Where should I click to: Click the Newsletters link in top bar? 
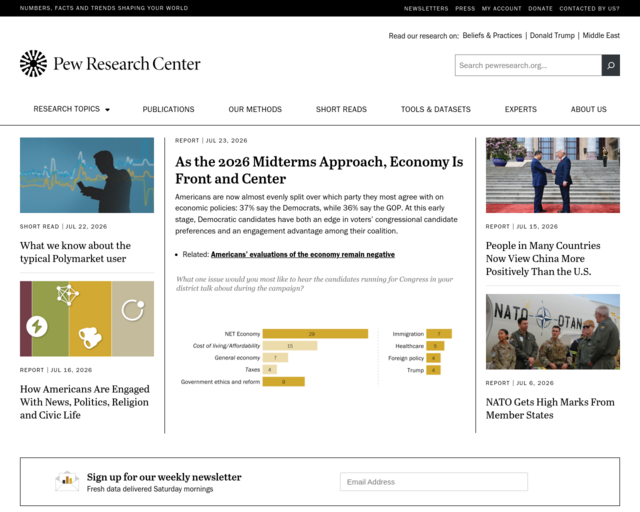click(426, 8)
